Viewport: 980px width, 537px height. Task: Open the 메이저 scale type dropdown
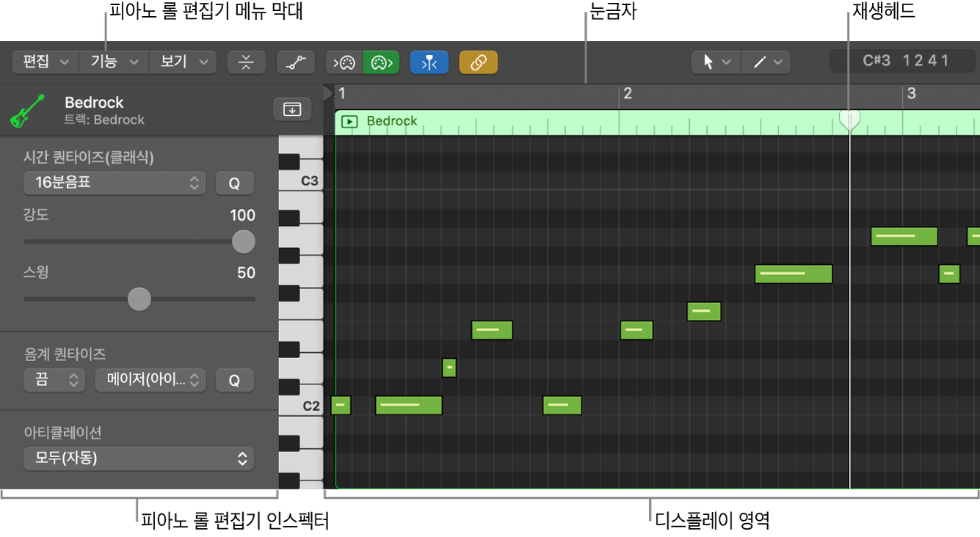150,380
